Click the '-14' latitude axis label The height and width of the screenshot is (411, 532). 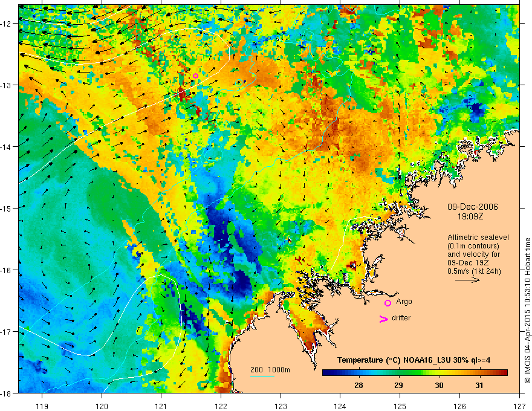tap(7, 146)
